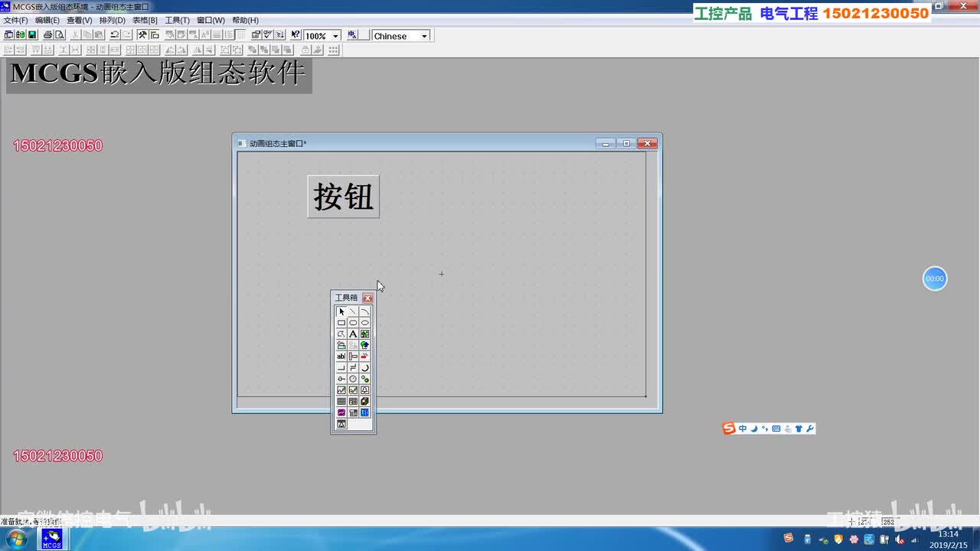Select the real-time curve chart tool
This screenshot has width=980, height=551.
(x=341, y=390)
